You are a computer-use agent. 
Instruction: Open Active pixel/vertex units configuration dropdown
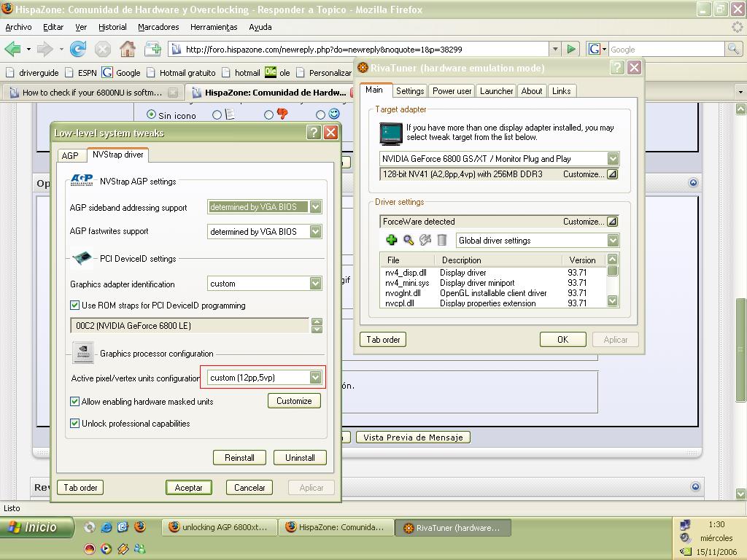pos(315,378)
